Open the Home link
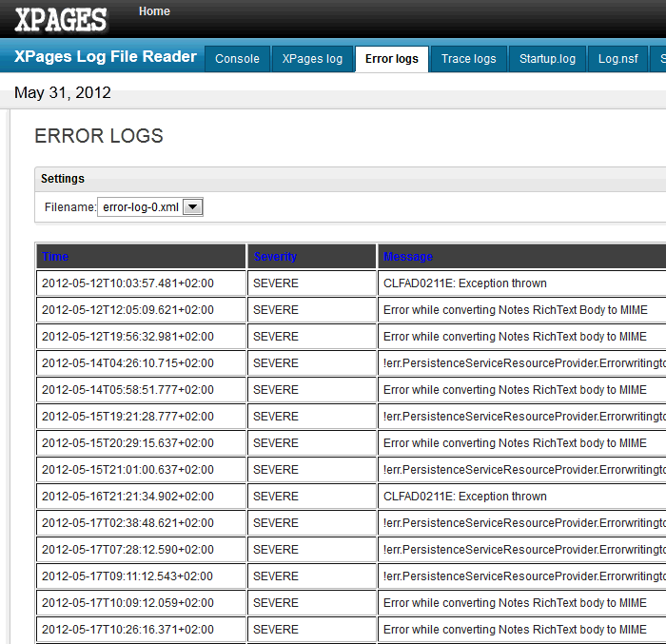The image size is (666, 644). point(154,11)
